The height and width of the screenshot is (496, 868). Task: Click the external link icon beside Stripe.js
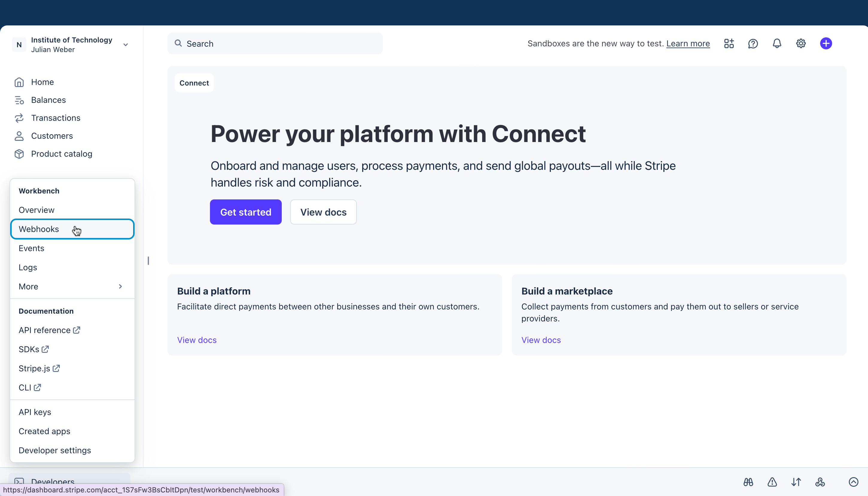click(56, 368)
